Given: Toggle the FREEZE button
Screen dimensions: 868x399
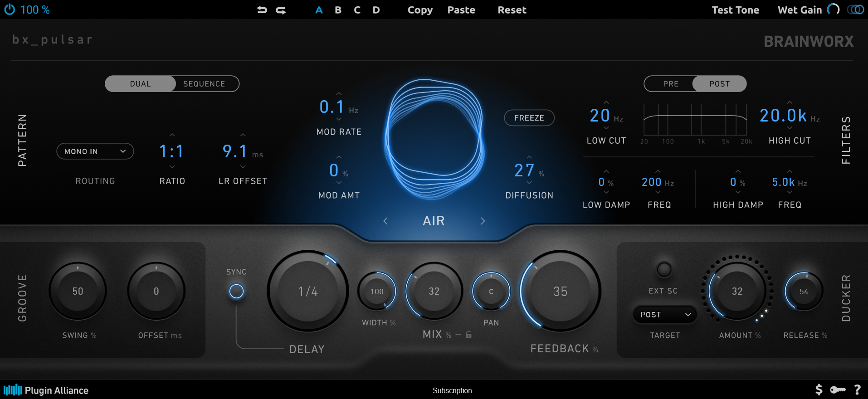Looking at the screenshot, I should click(529, 118).
